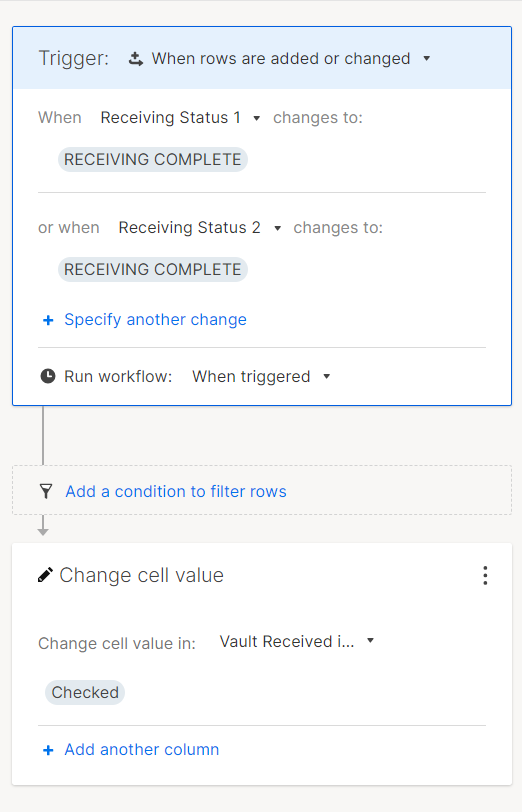Click the Change cell value heading

(141, 575)
